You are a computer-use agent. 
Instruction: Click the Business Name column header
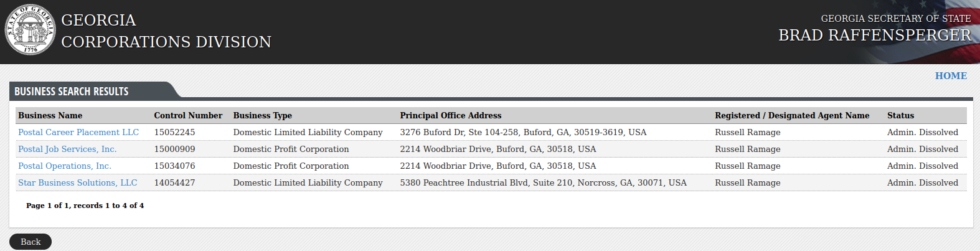(50, 115)
